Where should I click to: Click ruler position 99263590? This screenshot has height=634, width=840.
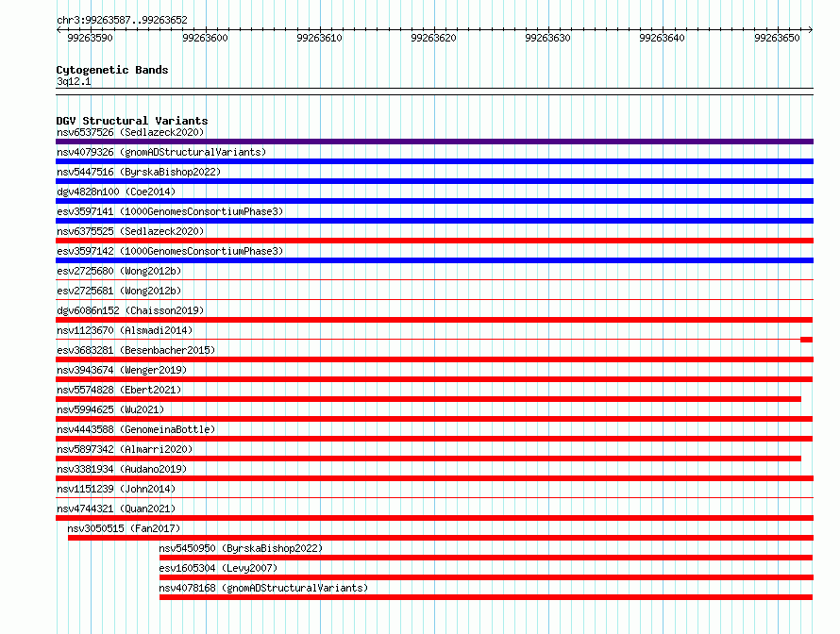tap(90, 38)
